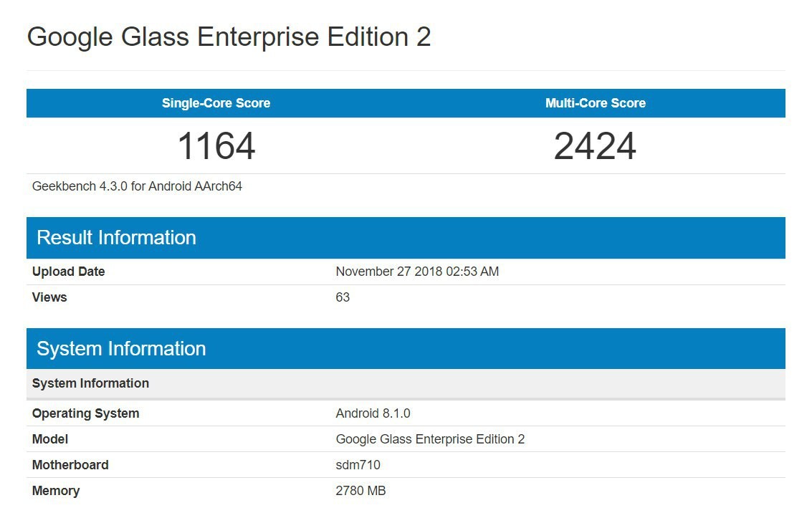Viewport: 812px width, 518px height.
Task: Click the Result Information section header
Action: (406, 238)
